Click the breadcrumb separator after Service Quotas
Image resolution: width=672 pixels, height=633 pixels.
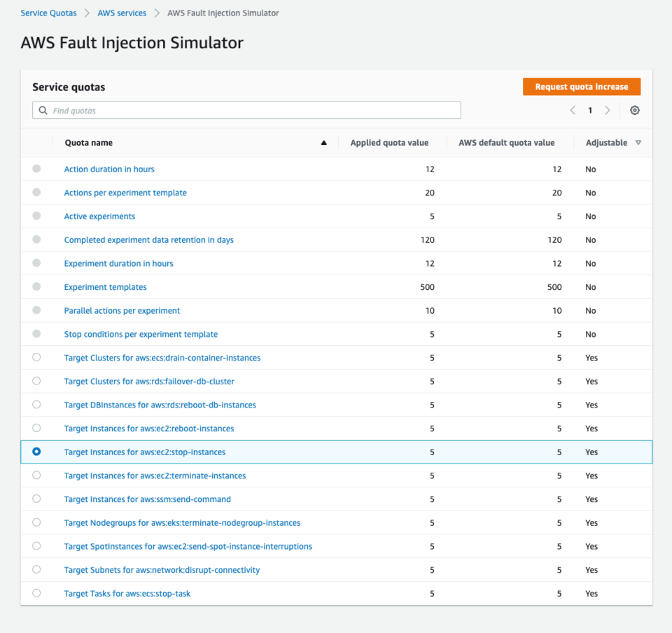[85, 13]
